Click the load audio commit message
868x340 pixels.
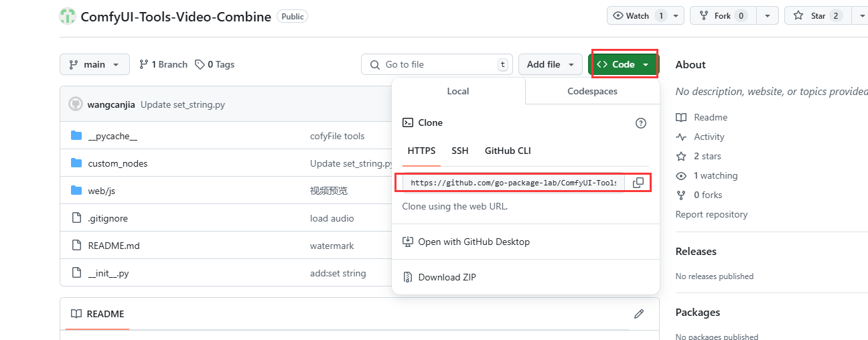[x=332, y=218]
